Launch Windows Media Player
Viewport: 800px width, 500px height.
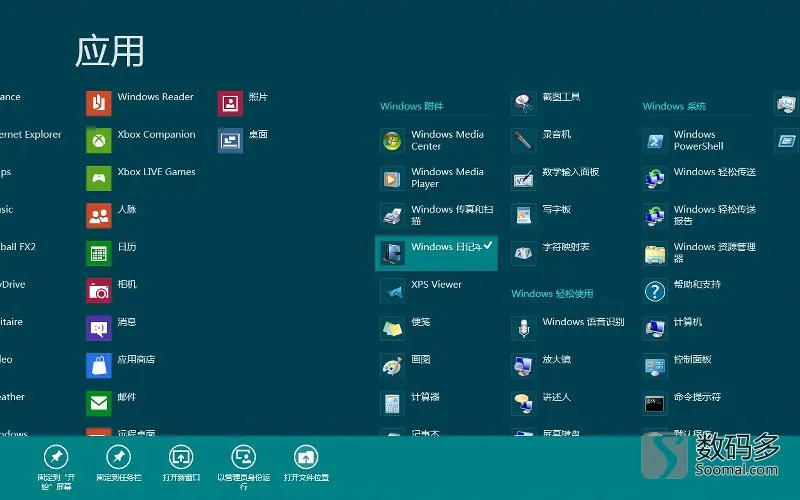433,178
